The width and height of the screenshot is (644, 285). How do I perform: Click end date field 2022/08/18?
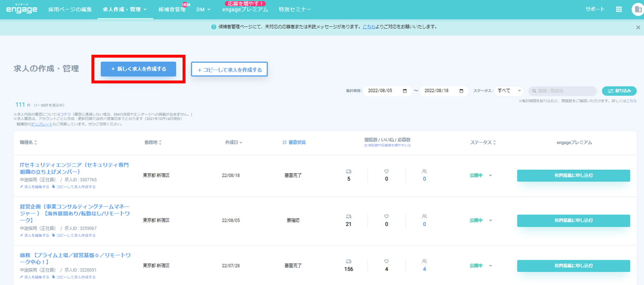(444, 91)
